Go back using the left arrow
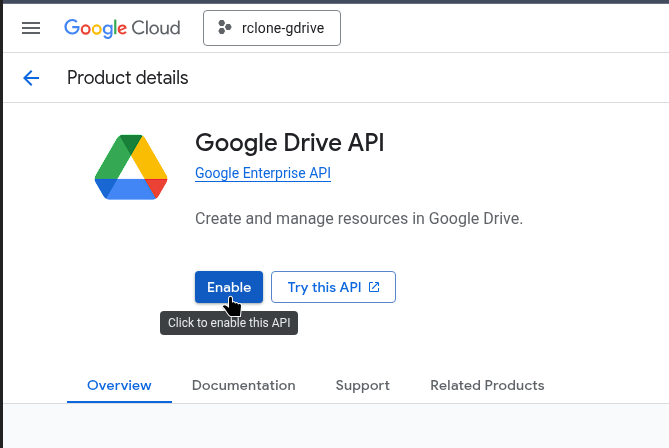 (x=31, y=78)
